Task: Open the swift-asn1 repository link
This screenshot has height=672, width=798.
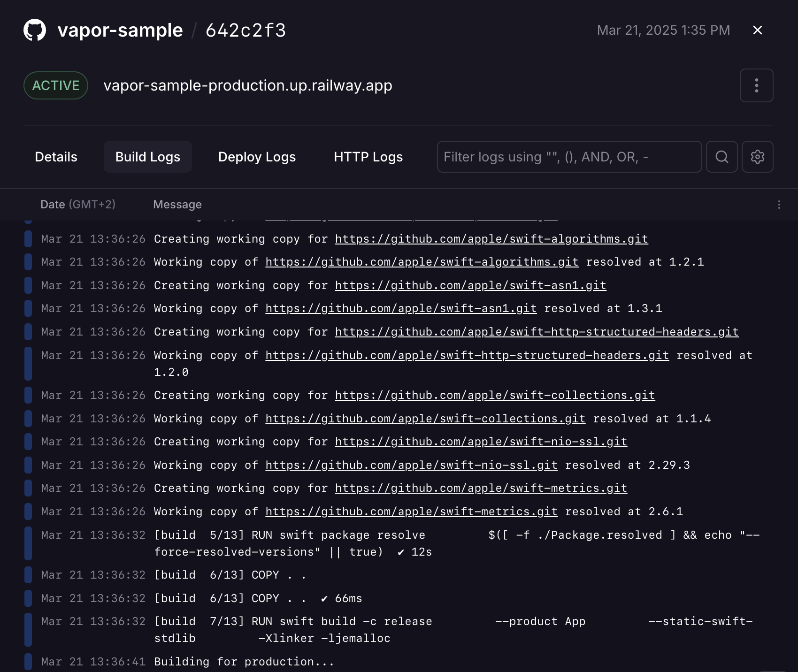Action: 470,285
